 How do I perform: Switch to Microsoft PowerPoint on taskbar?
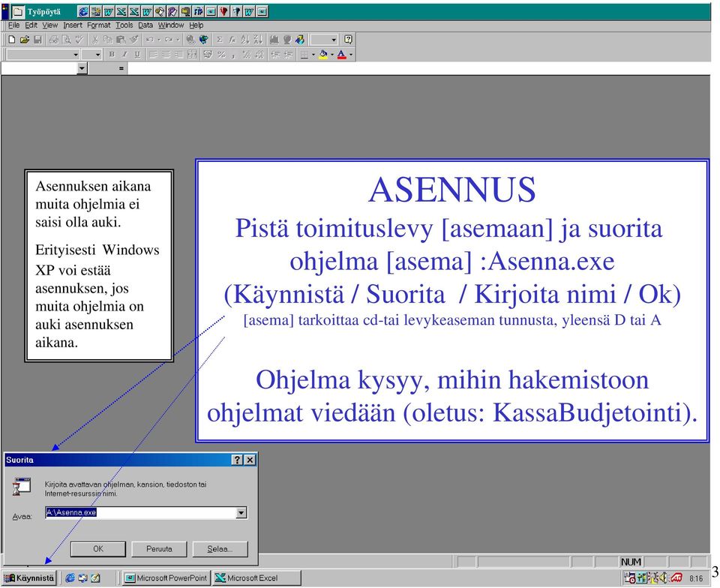(x=166, y=578)
